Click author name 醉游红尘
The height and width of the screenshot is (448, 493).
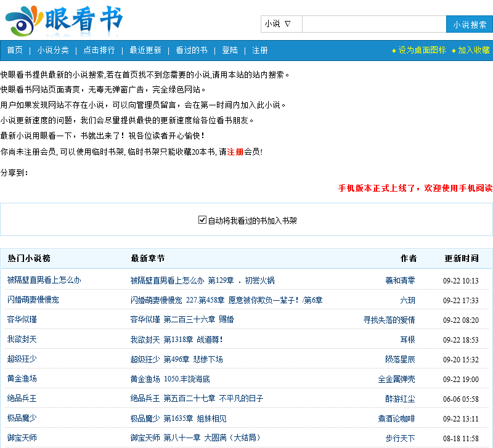400,399
